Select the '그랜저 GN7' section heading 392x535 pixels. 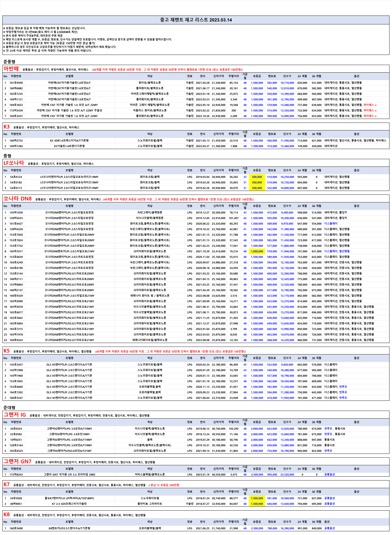click(x=18, y=462)
